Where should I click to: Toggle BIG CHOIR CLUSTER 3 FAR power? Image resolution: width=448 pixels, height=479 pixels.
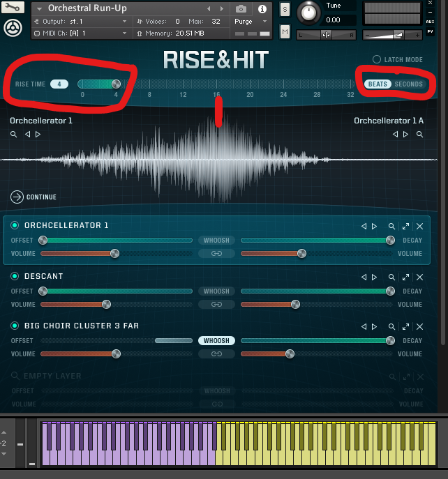(15, 326)
